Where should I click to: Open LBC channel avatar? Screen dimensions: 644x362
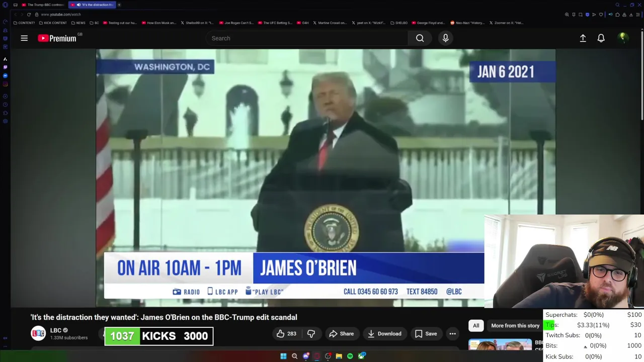click(38, 333)
